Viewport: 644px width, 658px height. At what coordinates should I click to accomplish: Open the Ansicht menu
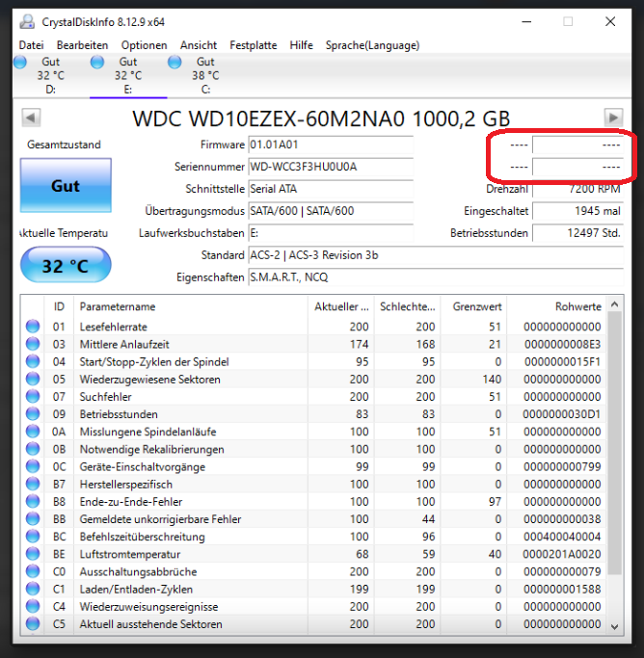pyautogui.click(x=199, y=45)
